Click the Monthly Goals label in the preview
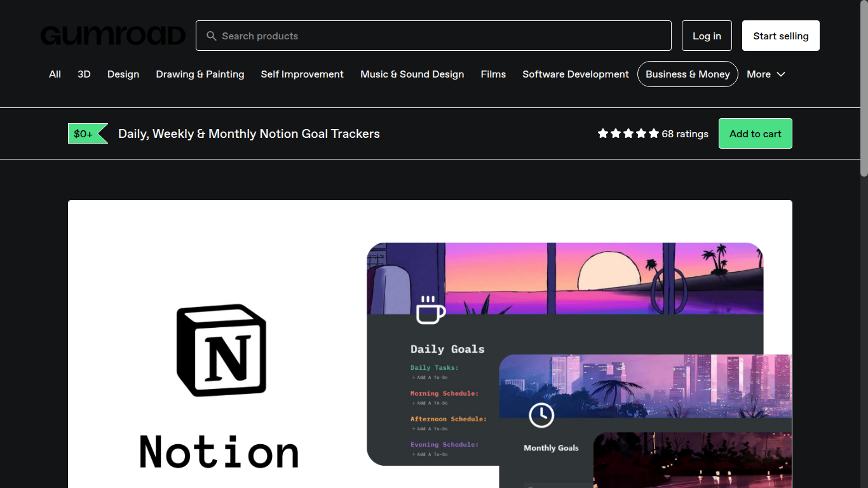Viewport: 868px width, 488px height. [x=551, y=448]
